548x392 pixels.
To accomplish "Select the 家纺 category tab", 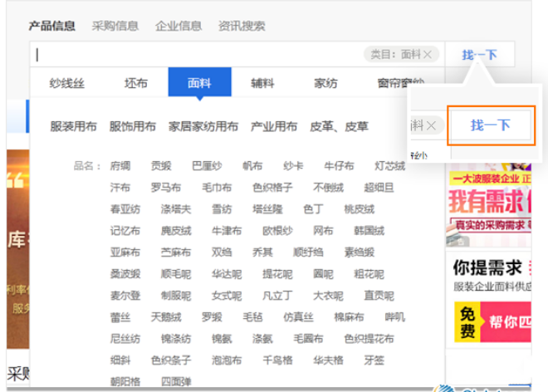I will click(325, 83).
